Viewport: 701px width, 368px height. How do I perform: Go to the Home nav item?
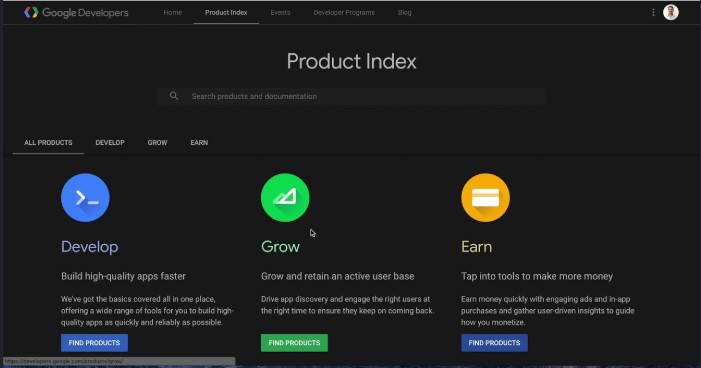173,13
